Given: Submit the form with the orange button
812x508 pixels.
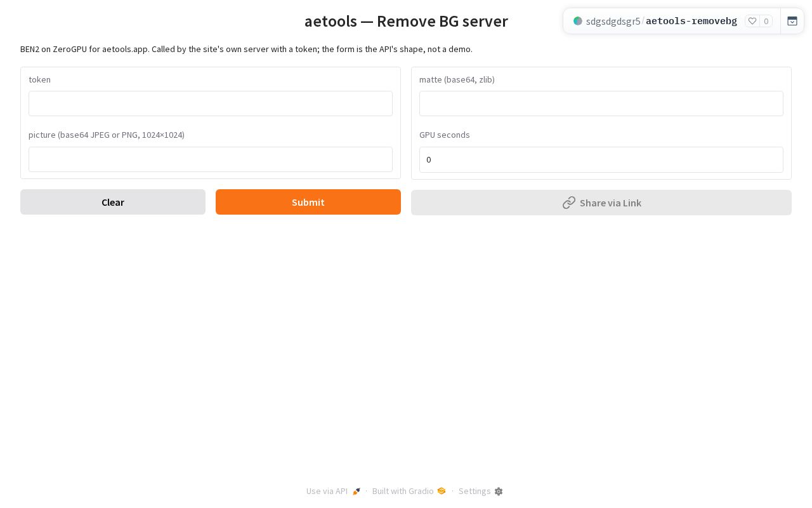Looking at the screenshot, I should tap(308, 202).
